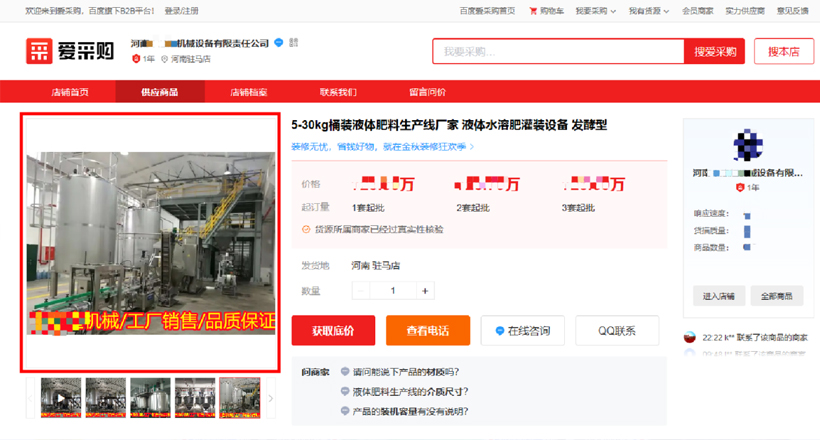
Task: Click the 在线咨询 button
Action: click(522, 331)
